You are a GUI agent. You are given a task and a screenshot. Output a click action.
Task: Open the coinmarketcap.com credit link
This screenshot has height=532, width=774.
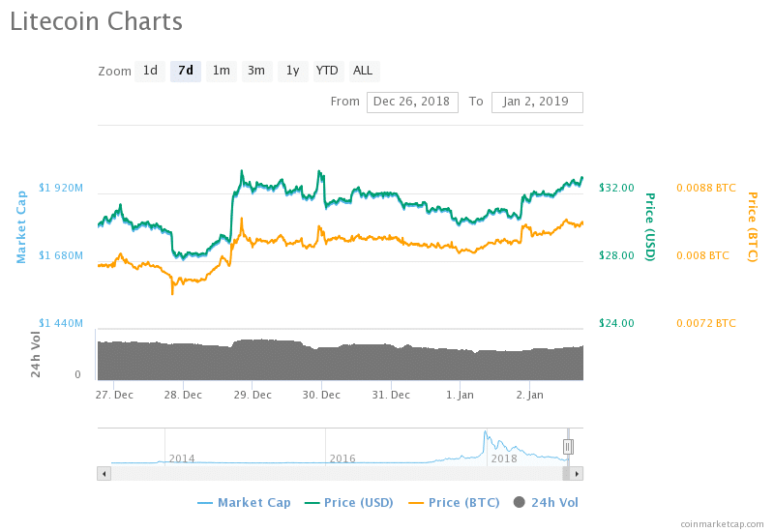coord(722,524)
